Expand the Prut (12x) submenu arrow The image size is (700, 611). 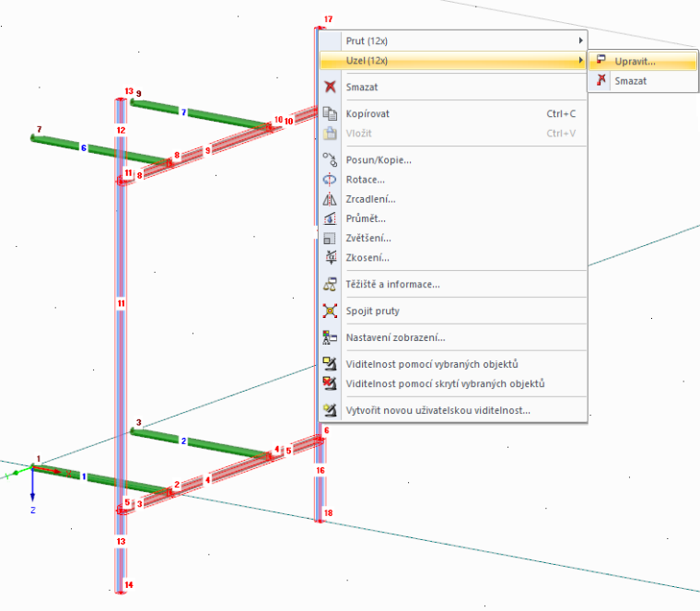(x=580, y=41)
